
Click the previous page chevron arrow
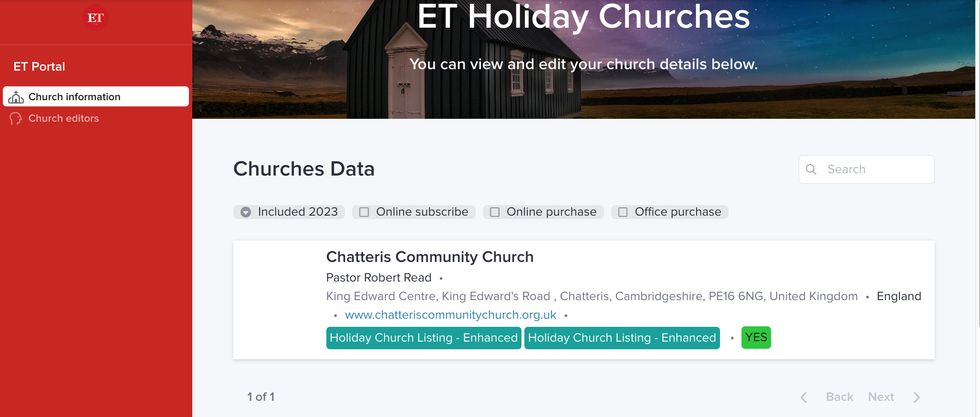[x=804, y=397]
